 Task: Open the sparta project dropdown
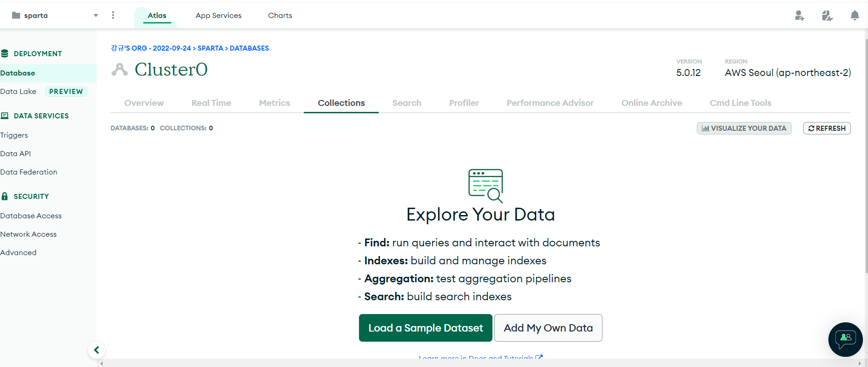tap(55, 15)
